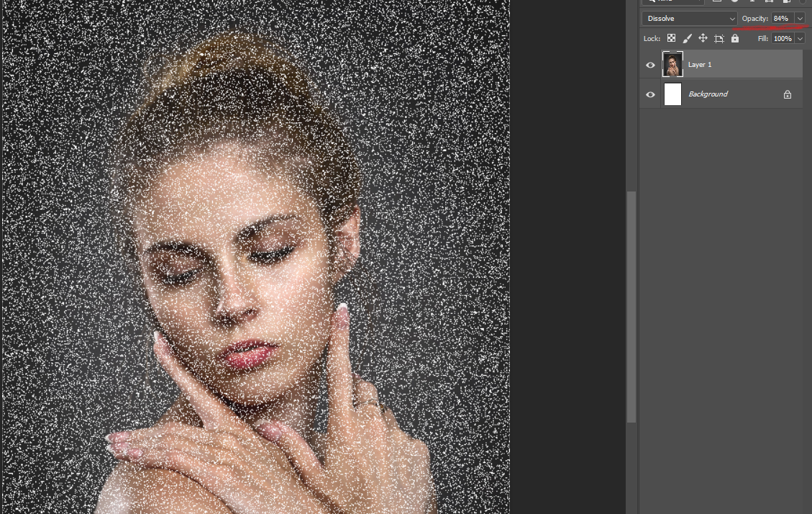Viewport: 812px width, 514px height.
Task: Click the Opacity 84% value field
Action: [783, 19]
